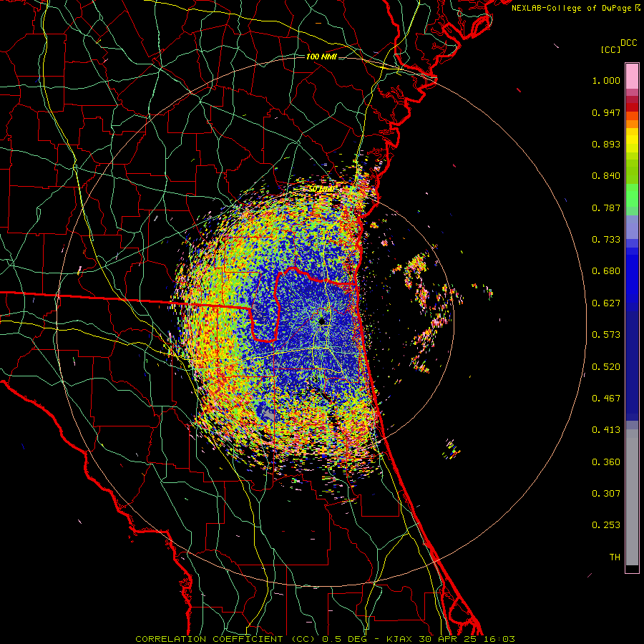Viewport: 644px width, 644px height.
Task: Pick the gray swatch beside 0.307
Action: point(632,497)
